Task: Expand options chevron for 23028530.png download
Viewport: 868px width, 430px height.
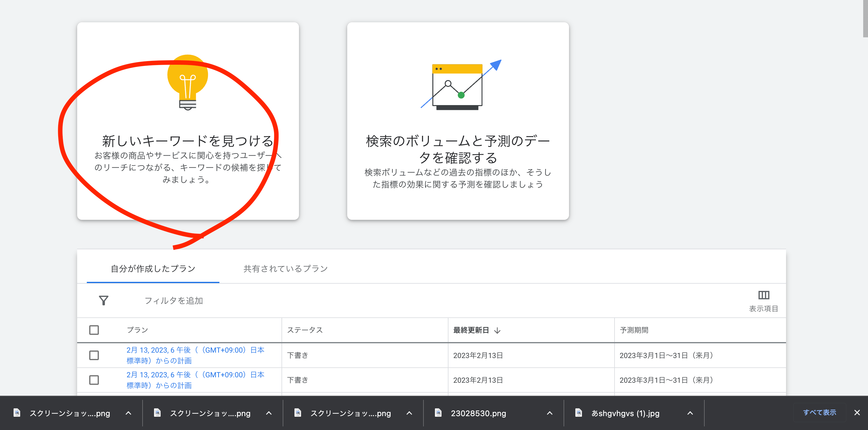Action: point(549,413)
